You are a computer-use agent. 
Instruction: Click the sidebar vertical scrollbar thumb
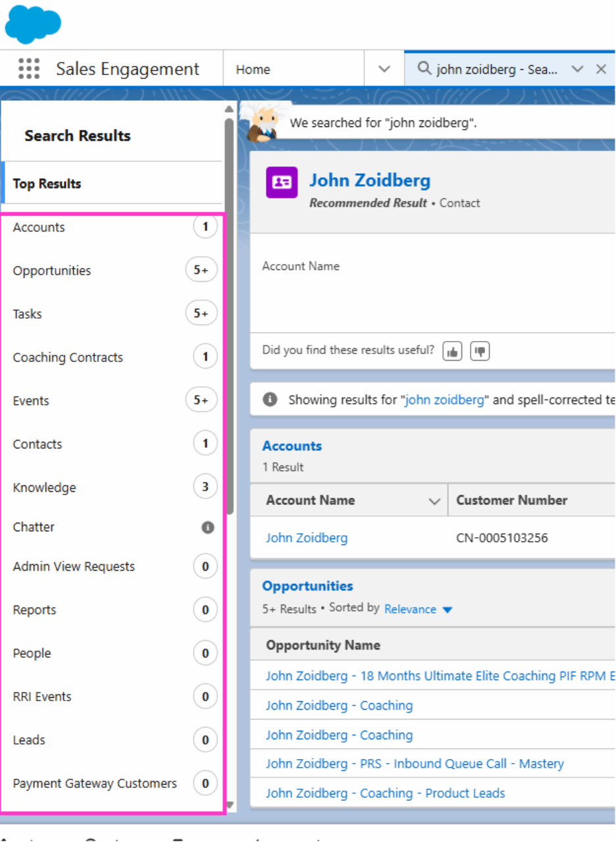(228, 316)
